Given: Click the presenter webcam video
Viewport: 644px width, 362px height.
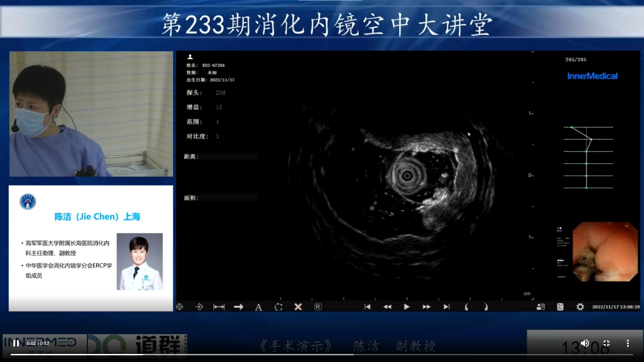Looking at the screenshot, I should point(91,114).
